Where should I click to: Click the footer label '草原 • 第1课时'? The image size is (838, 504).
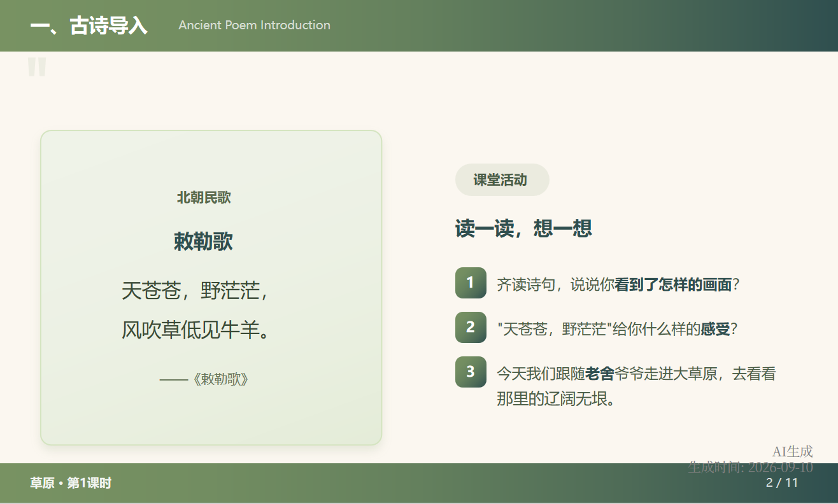[x=71, y=483]
